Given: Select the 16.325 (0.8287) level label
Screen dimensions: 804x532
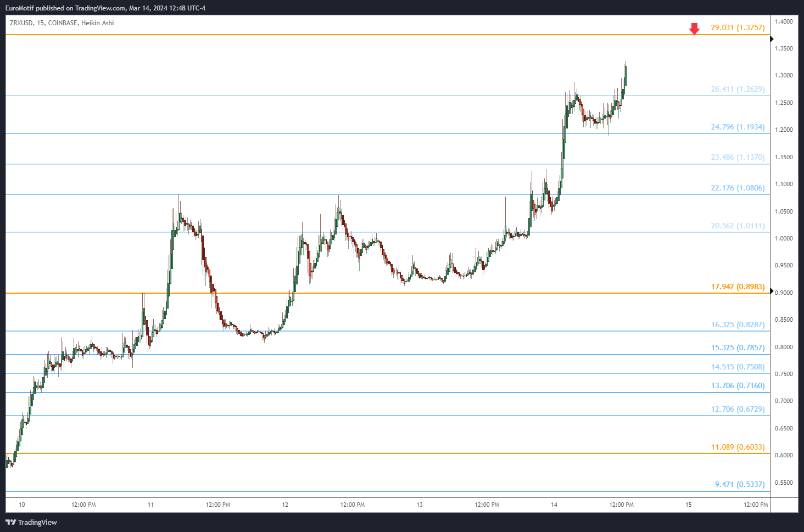Looking at the screenshot, I should [738, 324].
